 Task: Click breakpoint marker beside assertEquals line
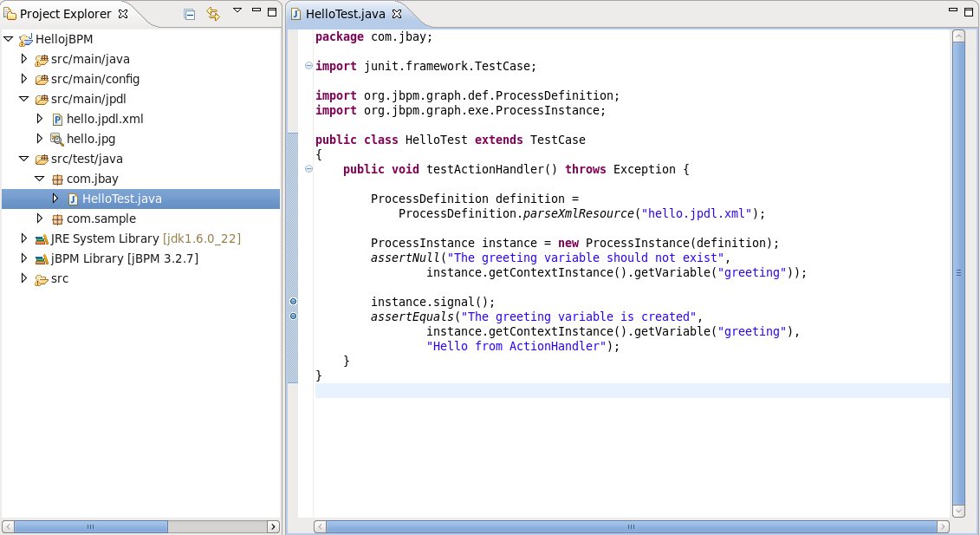[293, 316]
